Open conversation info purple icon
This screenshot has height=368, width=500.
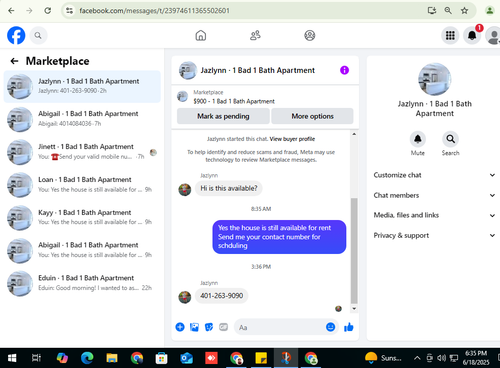tap(344, 70)
